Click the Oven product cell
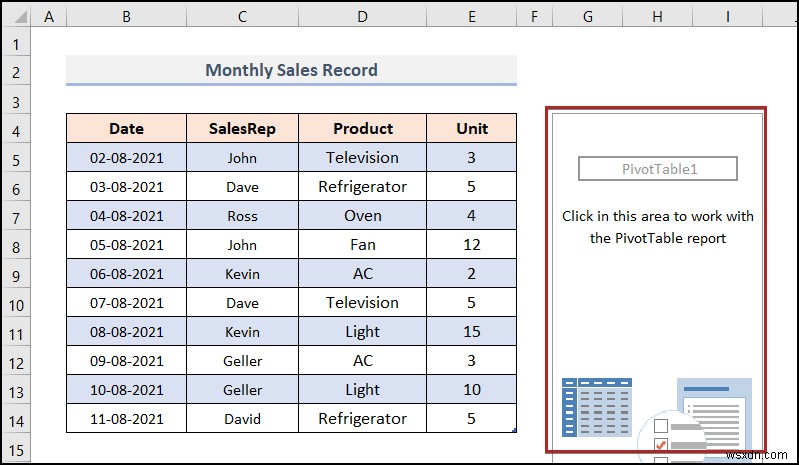799x465 pixels. (362, 215)
